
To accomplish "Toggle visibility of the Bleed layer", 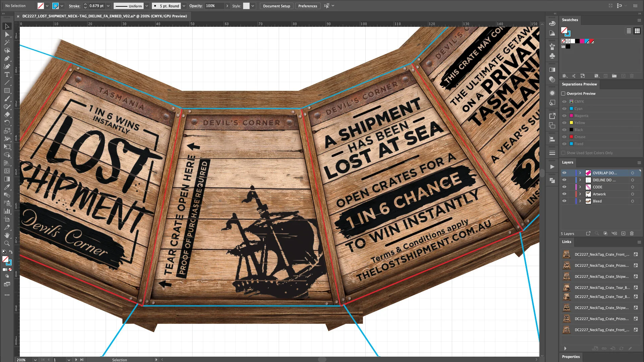I will [x=564, y=201].
